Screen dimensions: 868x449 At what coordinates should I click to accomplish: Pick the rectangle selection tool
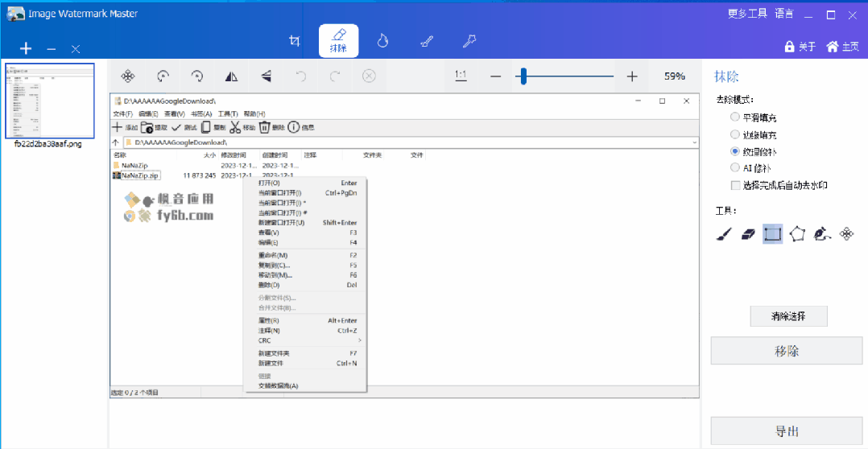(772, 234)
